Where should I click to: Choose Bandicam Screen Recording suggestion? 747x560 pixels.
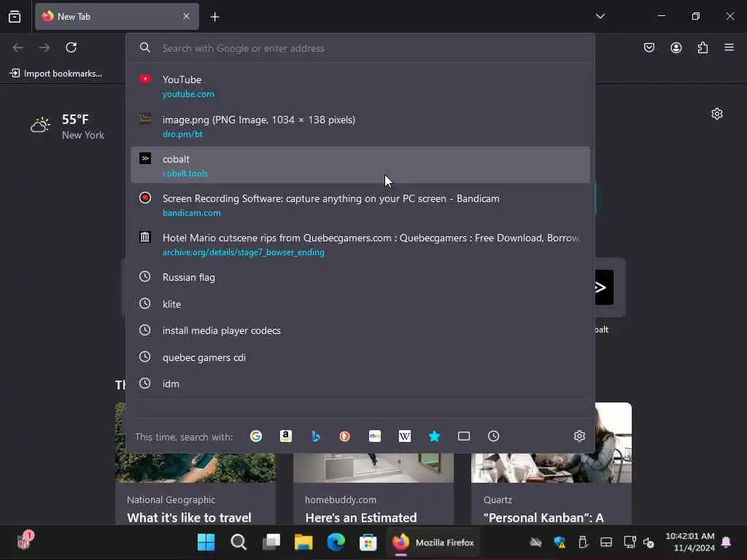pyautogui.click(x=360, y=205)
